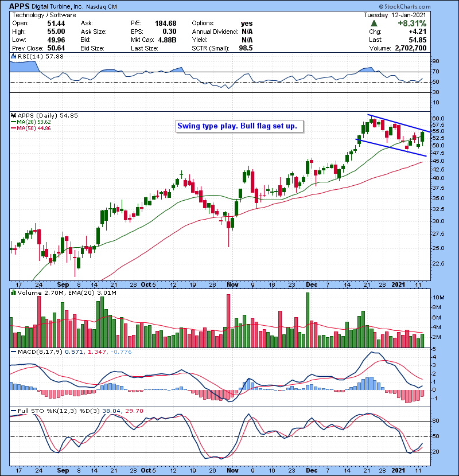Viewport: 459px width, 476px height.
Task: Click the High value 55.00
Action: pyautogui.click(x=56, y=32)
